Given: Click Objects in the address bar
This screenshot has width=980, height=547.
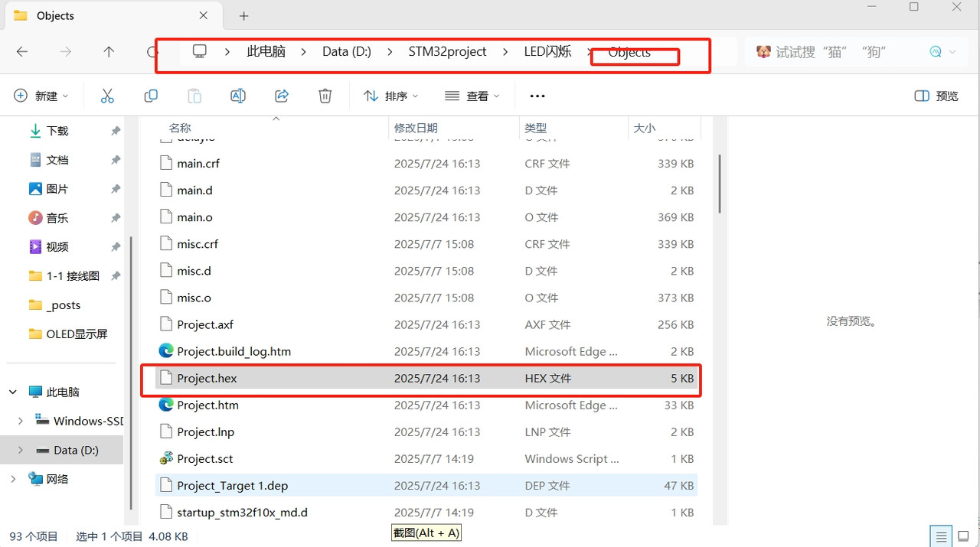Looking at the screenshot, I should (629, 52).
